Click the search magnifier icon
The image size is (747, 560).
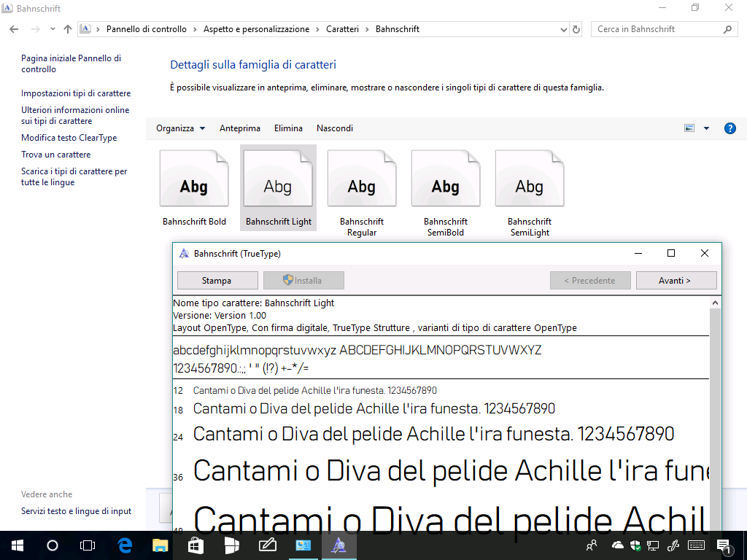pyautogui.click(x=727, y=29)
